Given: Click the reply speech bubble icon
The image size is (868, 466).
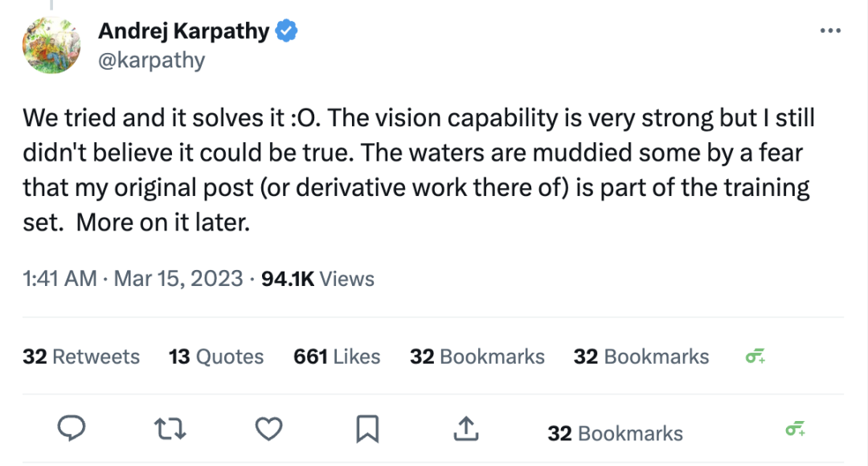Looking at the screenshot, I should point(72,430).
